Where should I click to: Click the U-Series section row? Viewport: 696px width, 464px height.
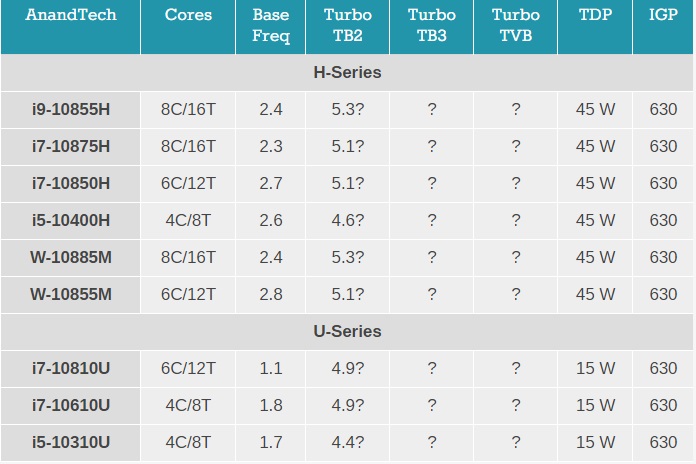[x=347, y=331]
